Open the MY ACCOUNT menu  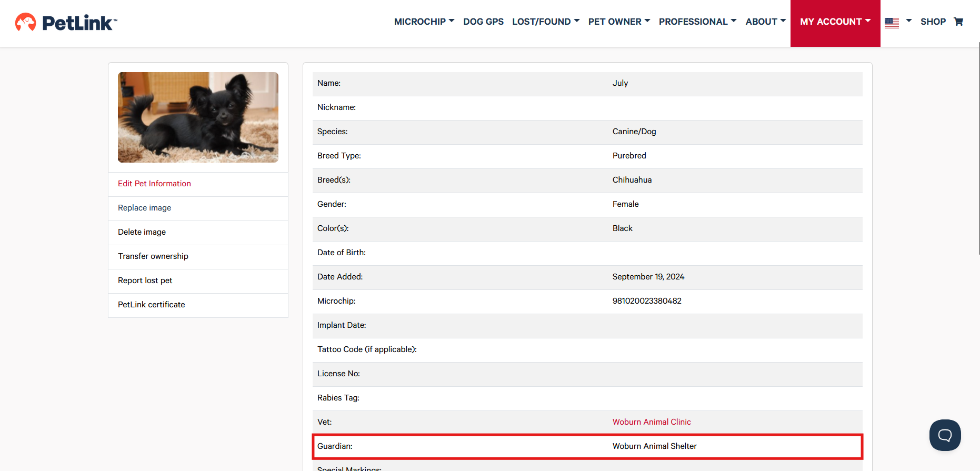[x=835, y=23]
